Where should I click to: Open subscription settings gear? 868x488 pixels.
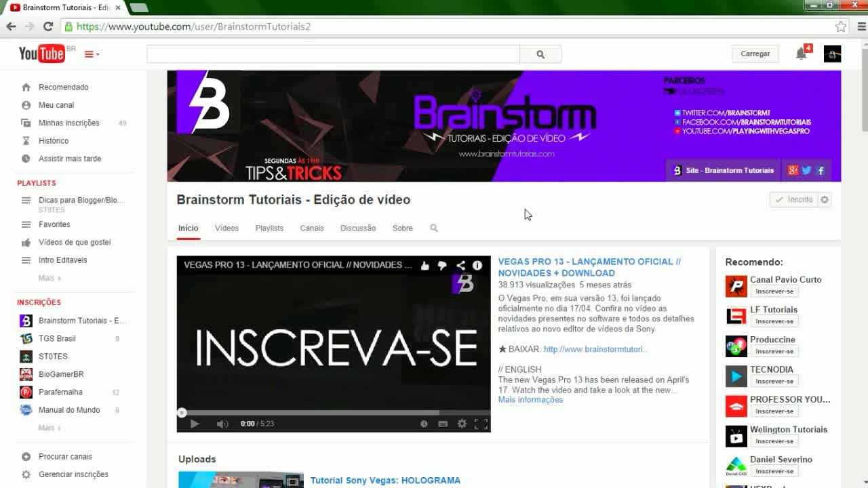825,200
